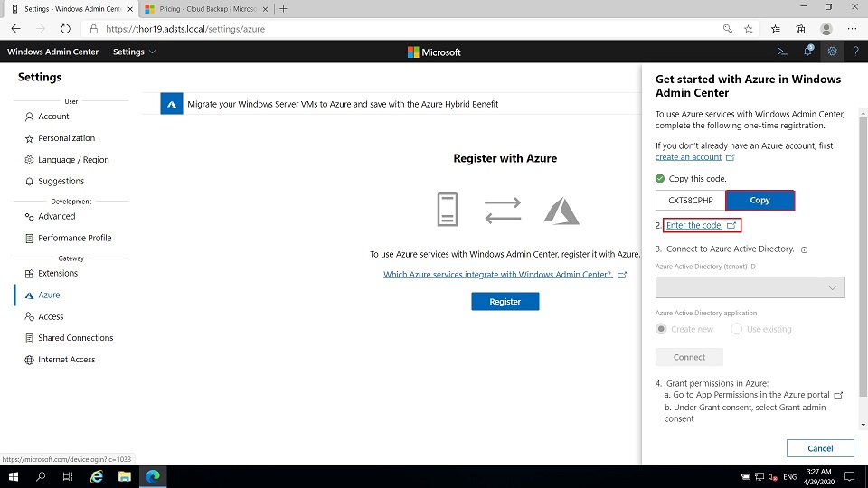Open settings gear icon in header

[832, 52]
